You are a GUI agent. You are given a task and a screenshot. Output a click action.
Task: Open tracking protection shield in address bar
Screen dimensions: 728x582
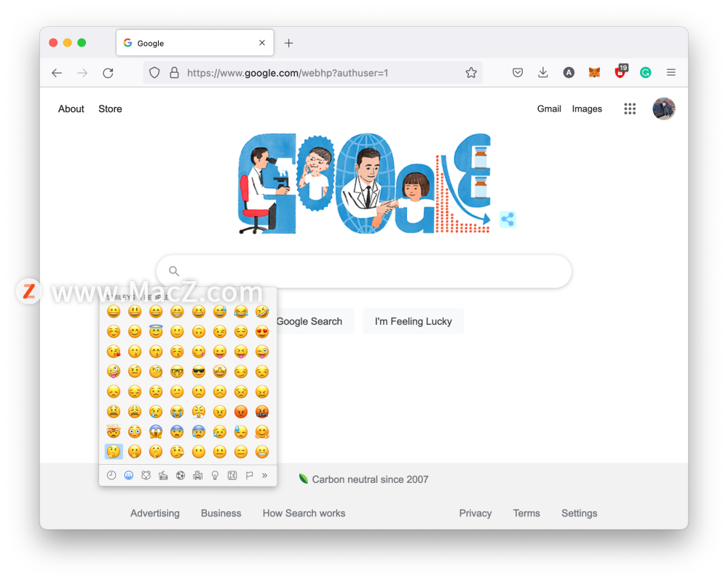pyautogui.click(x=154, y=72)
